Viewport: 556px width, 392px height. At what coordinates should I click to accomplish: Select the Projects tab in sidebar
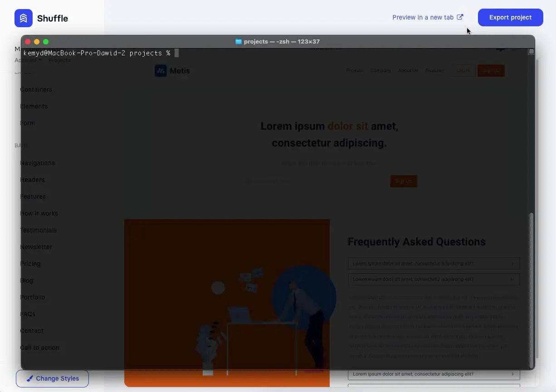pyautogui.click(x=59, y=60)
